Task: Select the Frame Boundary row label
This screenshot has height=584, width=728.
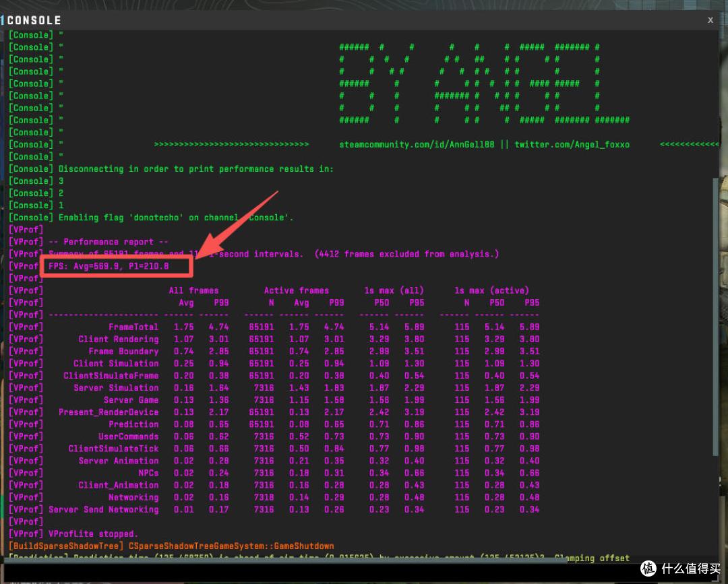Action: tap(123, 351)
